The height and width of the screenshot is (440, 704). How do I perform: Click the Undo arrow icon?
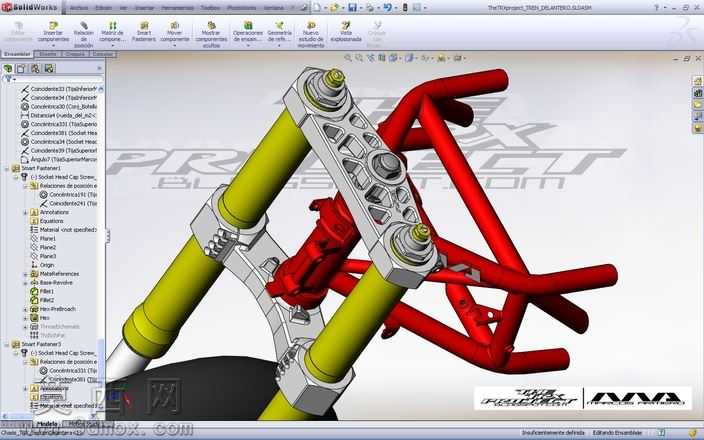tap(387, 7)
